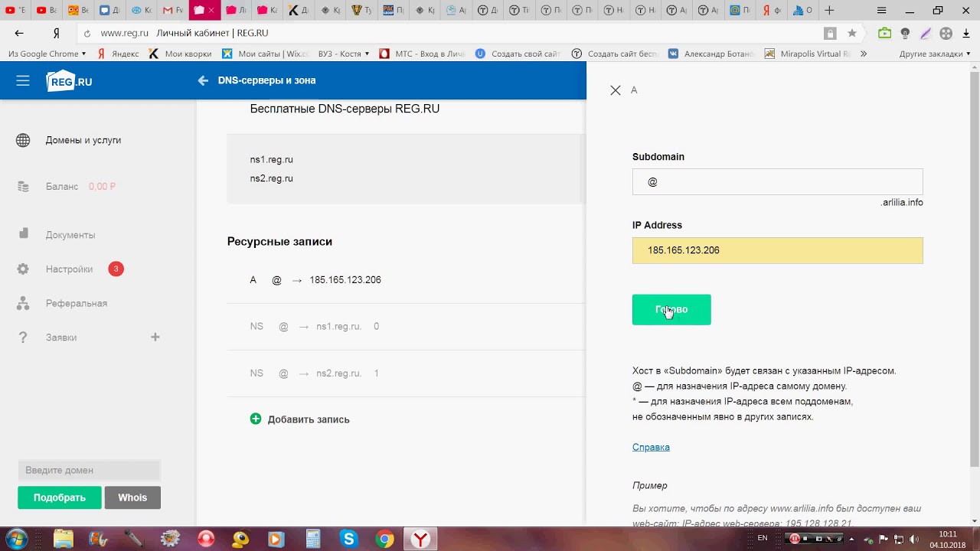Click the gear icon beside Настройки
Viewport: 980px width, 551px height.
(23, 269)
